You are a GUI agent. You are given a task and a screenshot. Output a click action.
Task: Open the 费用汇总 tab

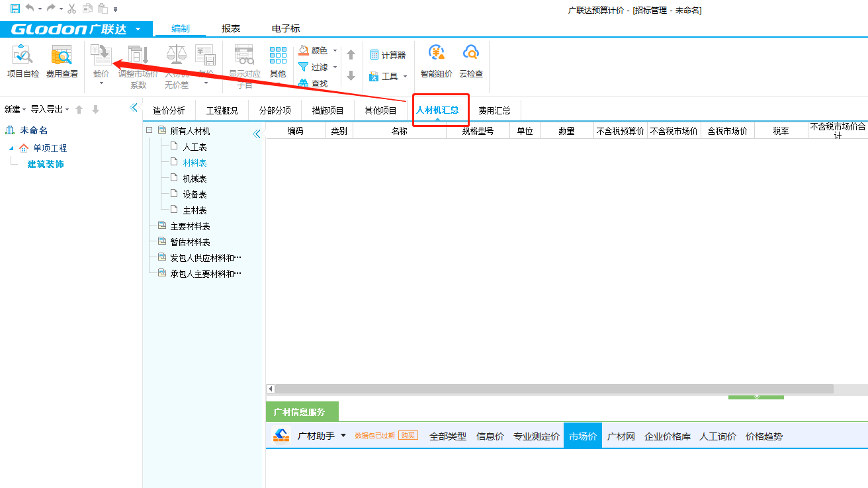coord(495,110)
